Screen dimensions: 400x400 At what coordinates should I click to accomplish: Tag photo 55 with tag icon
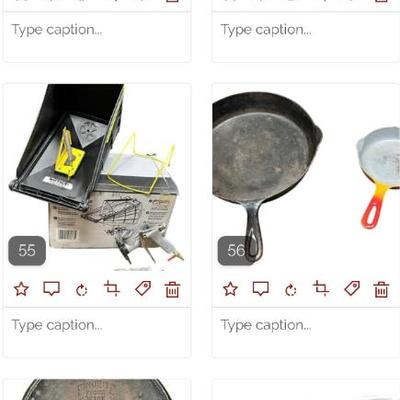point(143,288)
